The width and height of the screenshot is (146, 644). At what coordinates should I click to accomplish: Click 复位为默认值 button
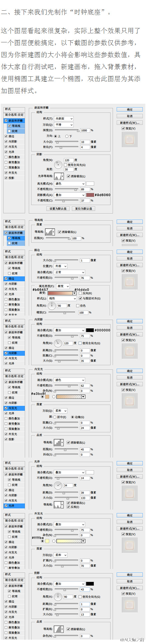pos(83,208)
